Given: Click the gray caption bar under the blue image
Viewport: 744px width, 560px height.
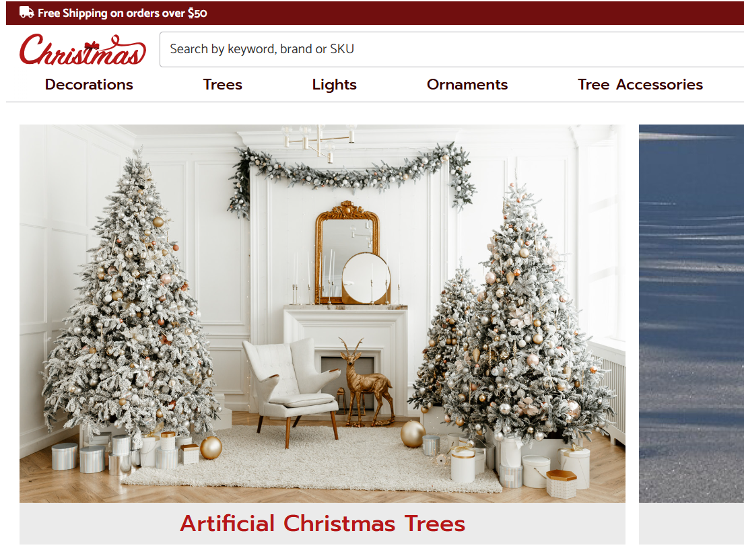Looking at the screenshot, I should (691, 524).
